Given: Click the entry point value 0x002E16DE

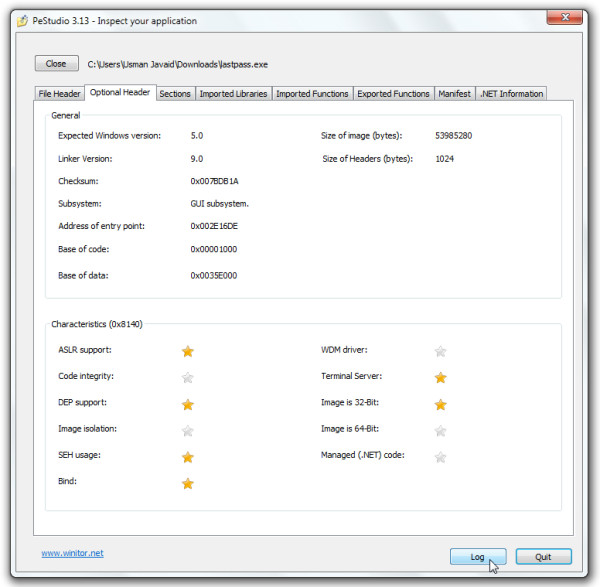Looking at the screenshot, I should click(x=214, y=226).
